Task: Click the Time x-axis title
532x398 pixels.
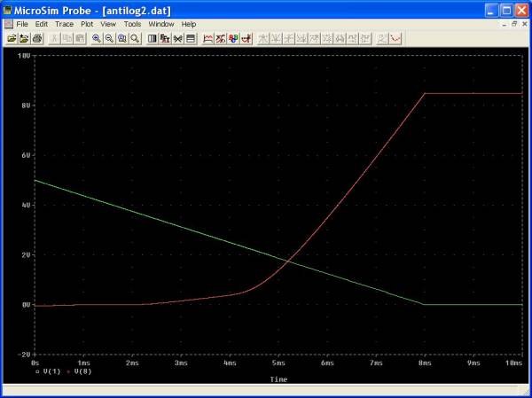Action: click(x=278, y=379)
